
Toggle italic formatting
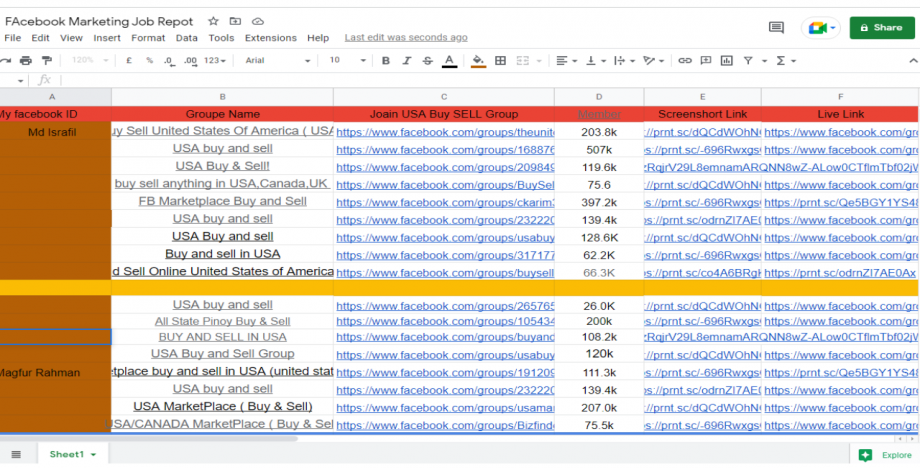(x=407, y=61)
